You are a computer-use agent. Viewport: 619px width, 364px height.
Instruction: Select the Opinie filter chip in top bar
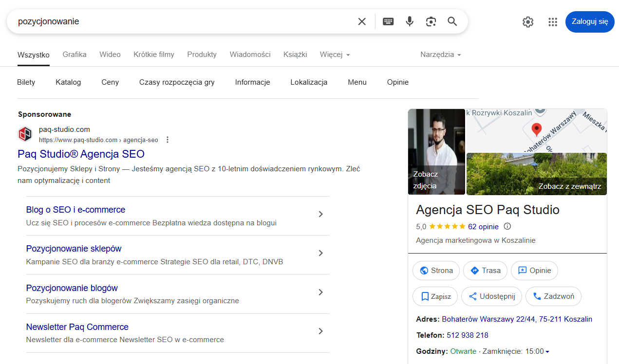pyautogui.click(x=398, y=82)
